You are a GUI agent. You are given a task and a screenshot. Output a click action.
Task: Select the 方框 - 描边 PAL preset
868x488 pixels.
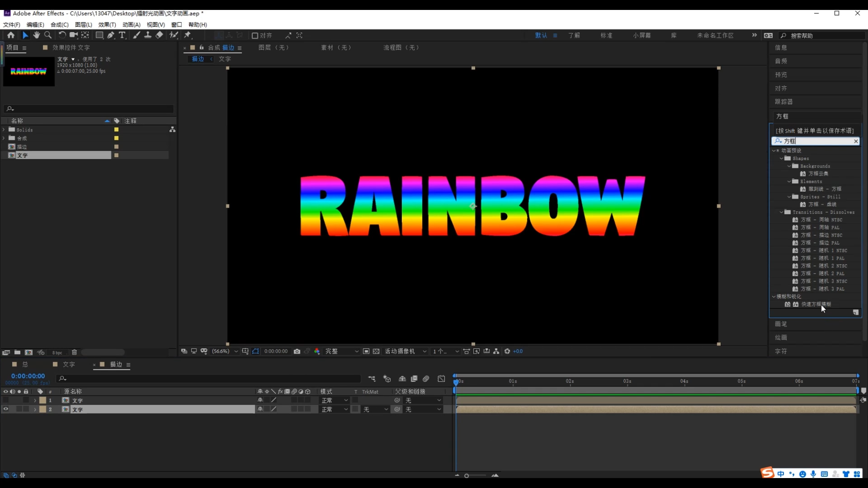click(820, 243)
